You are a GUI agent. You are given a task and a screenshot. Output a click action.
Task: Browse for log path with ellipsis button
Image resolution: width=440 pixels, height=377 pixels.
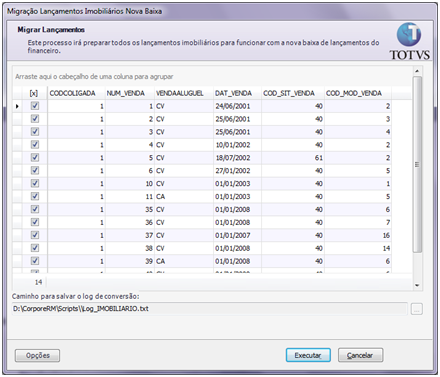(417, 309)
